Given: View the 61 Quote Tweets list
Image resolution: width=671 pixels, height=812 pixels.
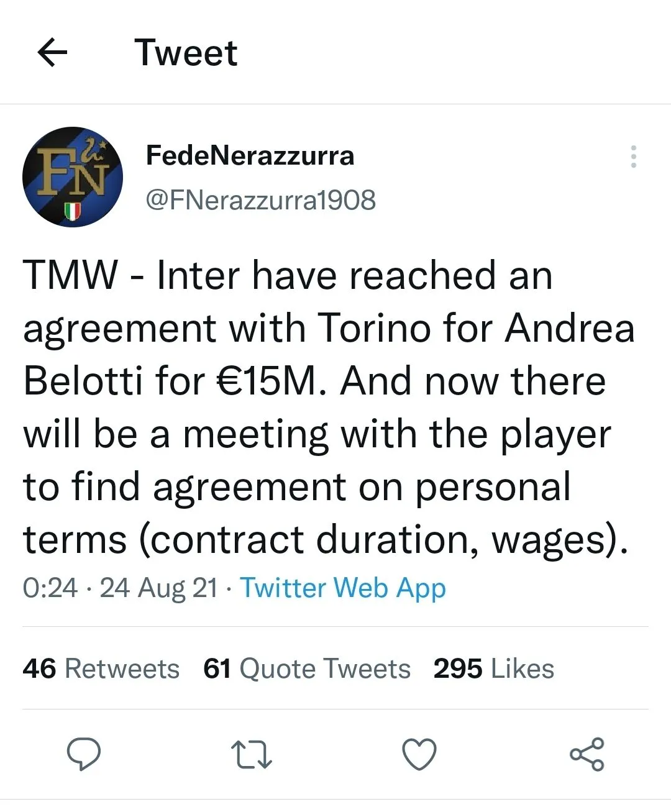Looking at the screenshot, I should point(307,669).
